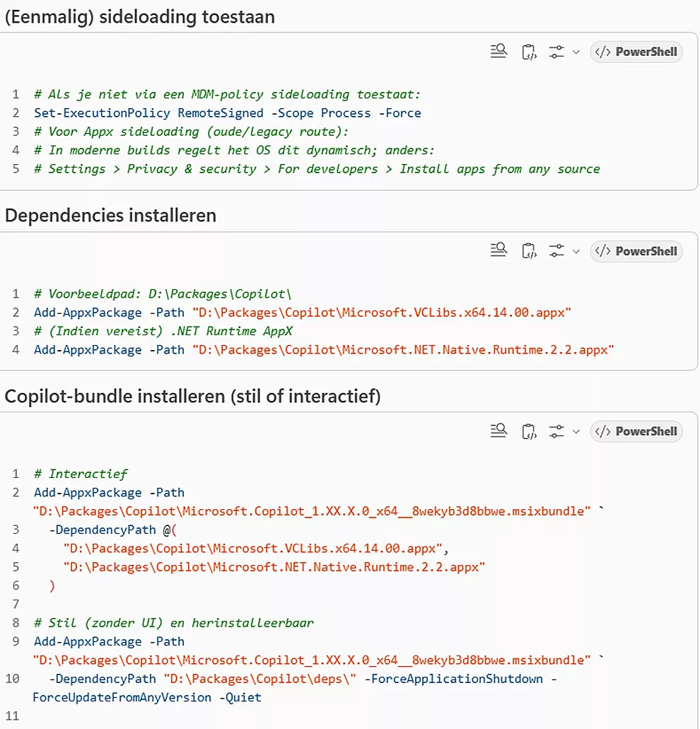Open view options on the Dependencies block
This screenshot has width=700, height=729.
click(x=556, y=251)
